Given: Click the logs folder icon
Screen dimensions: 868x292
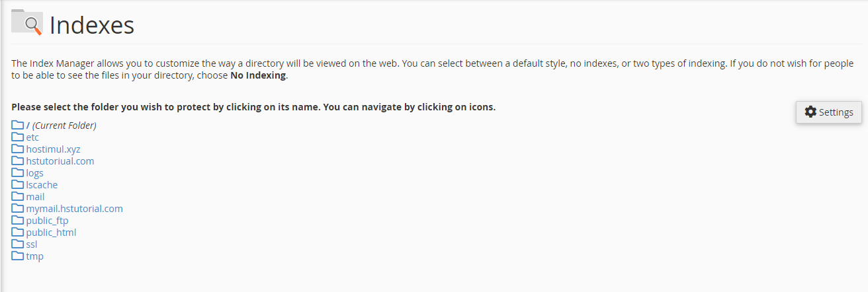Looking at the screenshot, I should click(18, 173).
